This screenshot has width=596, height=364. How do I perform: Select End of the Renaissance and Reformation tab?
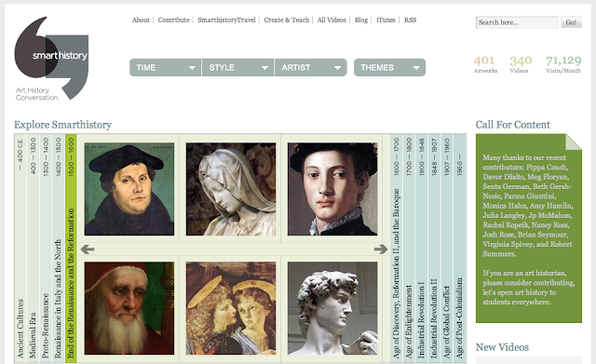[x=71, y=248]
